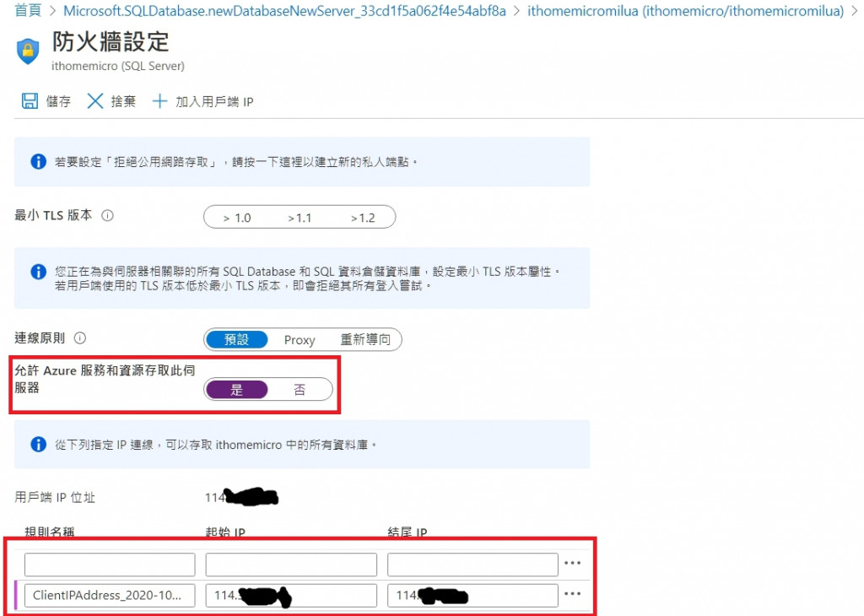Go to 首頁 breadcrumb
864x616 pixels.
pos(28,10)
